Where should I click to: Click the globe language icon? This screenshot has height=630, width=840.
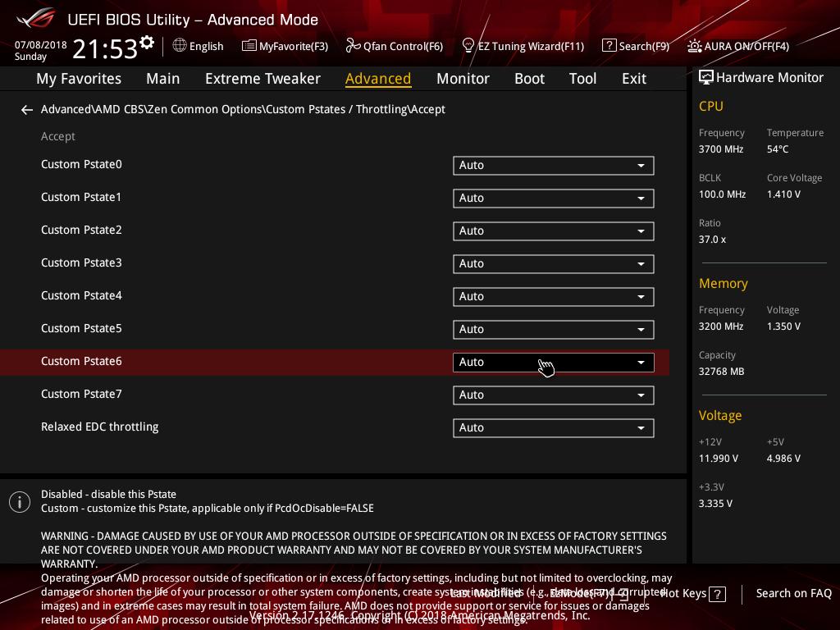(x=180, y=46)
